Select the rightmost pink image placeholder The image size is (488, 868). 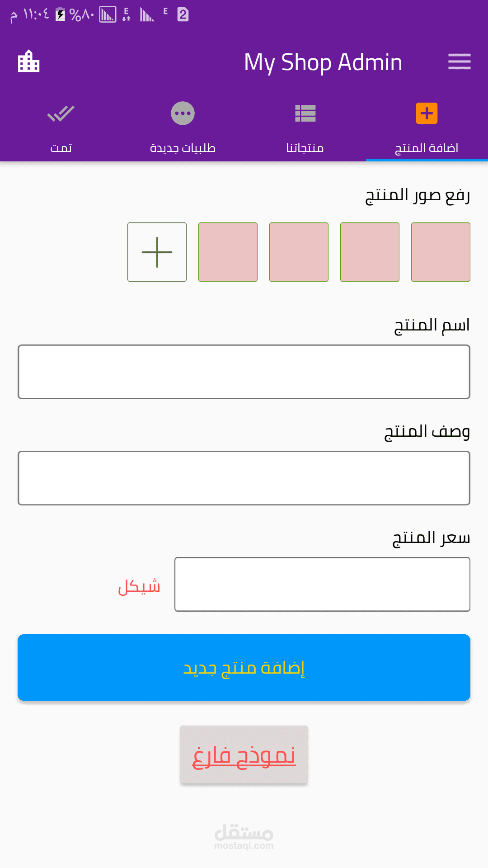pyautogui.click(x=441, y=252)
